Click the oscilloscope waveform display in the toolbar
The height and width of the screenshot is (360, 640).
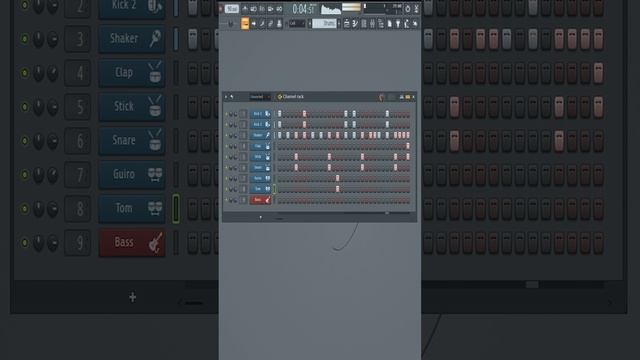(x=331, y=9)
